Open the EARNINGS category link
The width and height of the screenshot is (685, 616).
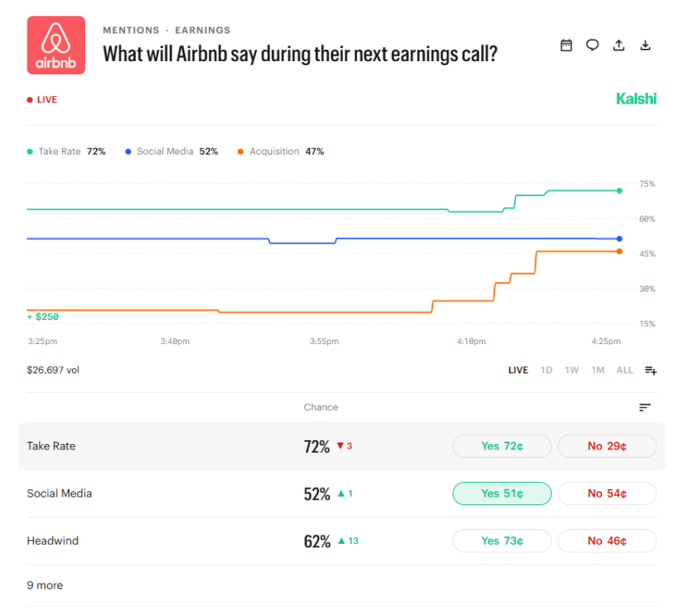point(203,30)
